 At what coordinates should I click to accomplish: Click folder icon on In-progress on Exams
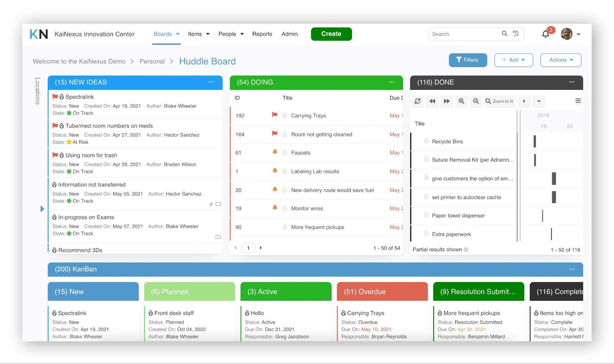coord(218,237)
